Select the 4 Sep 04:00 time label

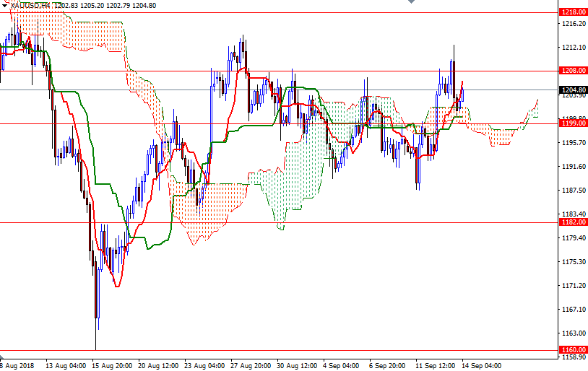342,365
